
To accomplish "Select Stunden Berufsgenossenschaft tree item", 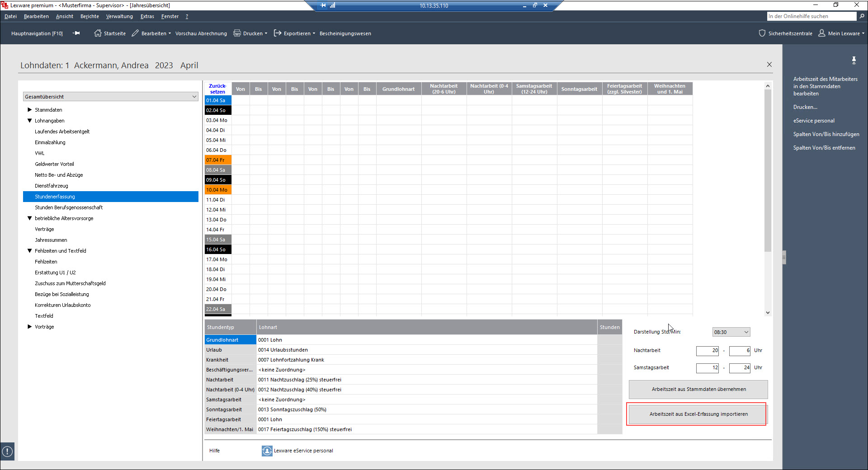I will pos(69,207).
